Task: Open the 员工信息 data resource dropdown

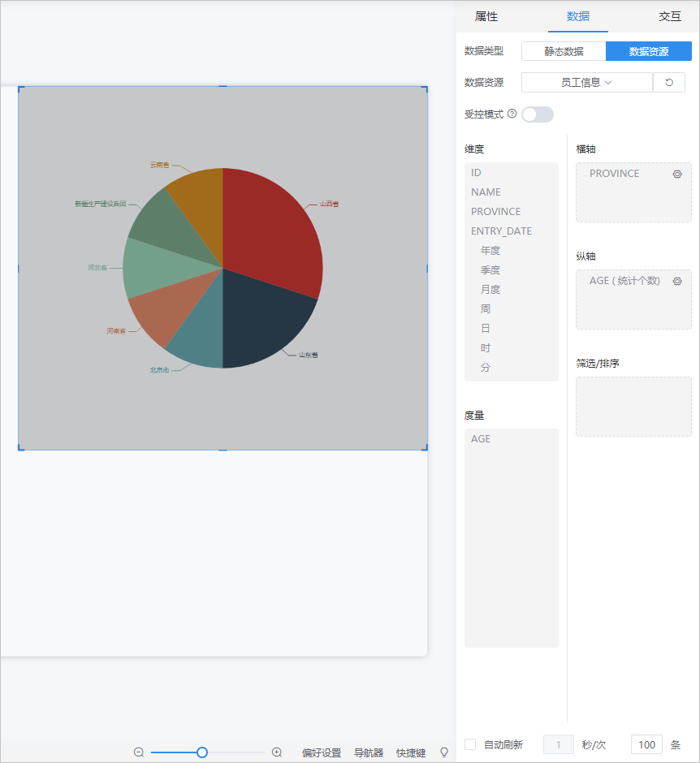Action: 586,82
